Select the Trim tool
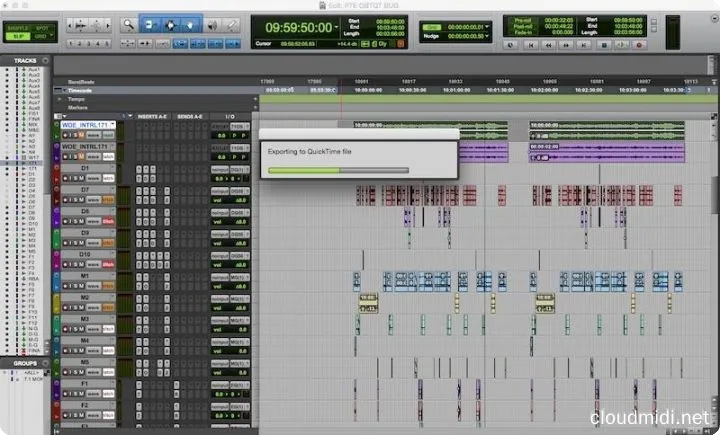Image resolution: width=720 pixels, height=435 pixels. [x=148, y=22]
